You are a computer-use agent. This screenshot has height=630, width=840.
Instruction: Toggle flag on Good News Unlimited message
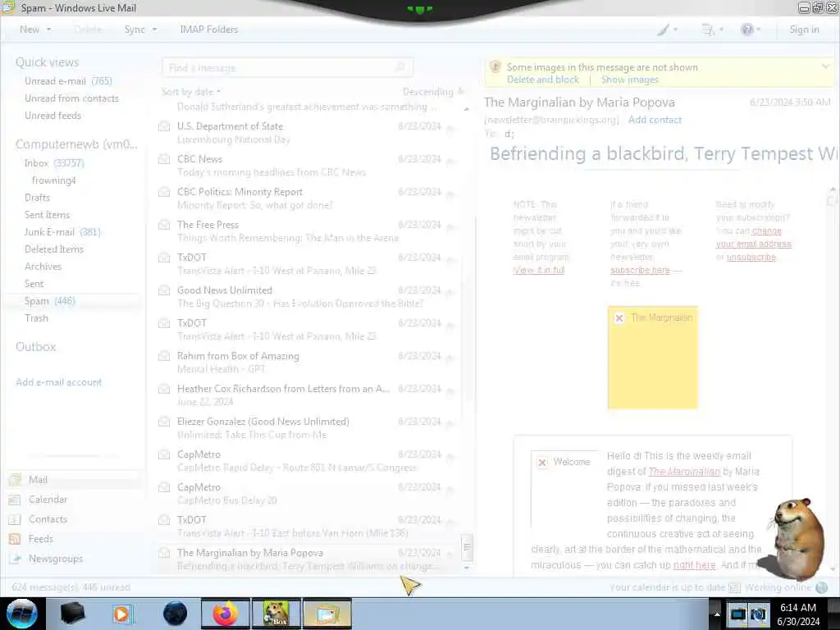pyautogui.click(x=450, y=292)
